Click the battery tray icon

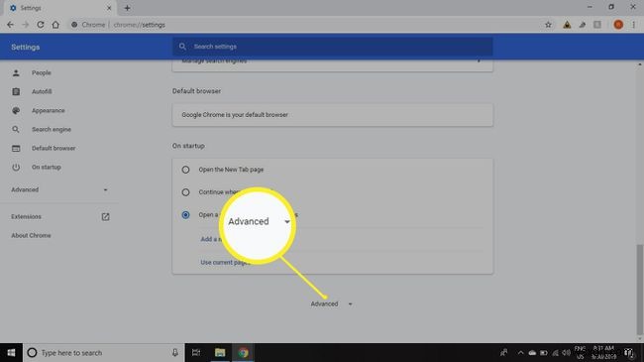point(543,352)
